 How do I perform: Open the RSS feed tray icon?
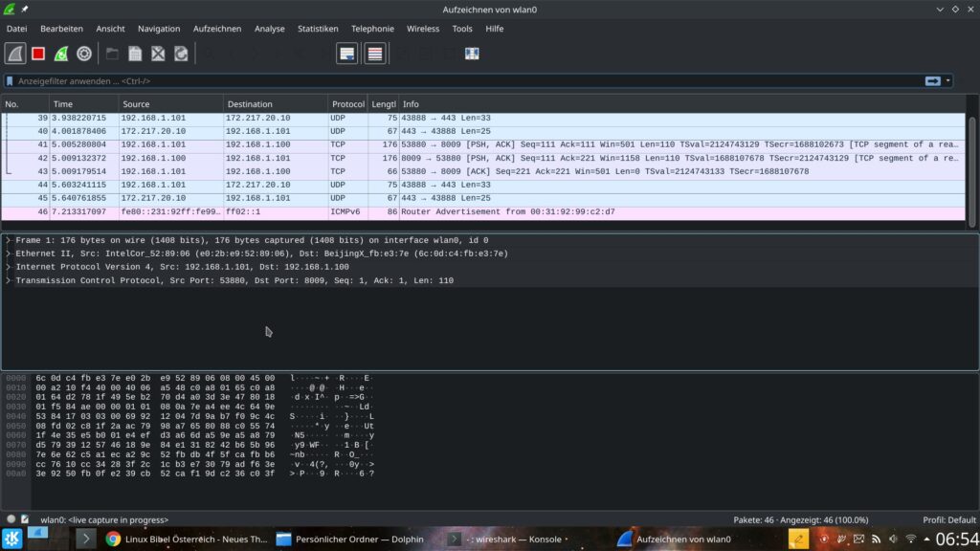tap(877, 540)
